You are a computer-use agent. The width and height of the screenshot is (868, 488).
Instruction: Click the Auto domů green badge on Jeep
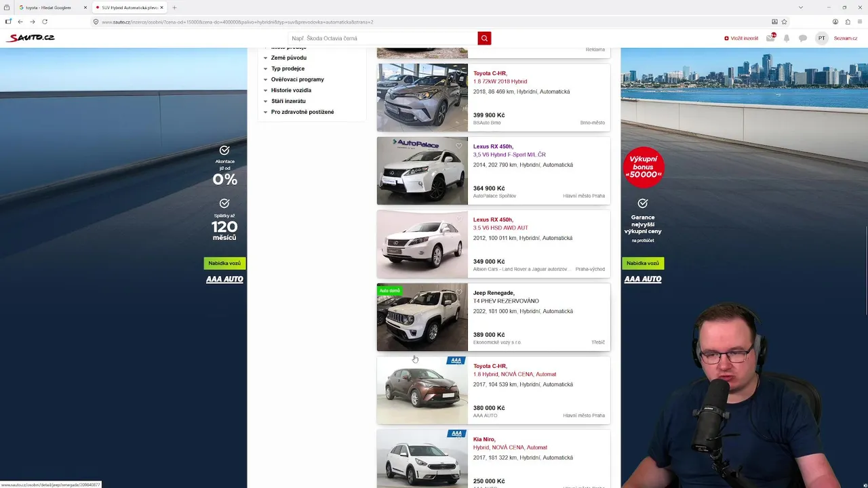389,291
